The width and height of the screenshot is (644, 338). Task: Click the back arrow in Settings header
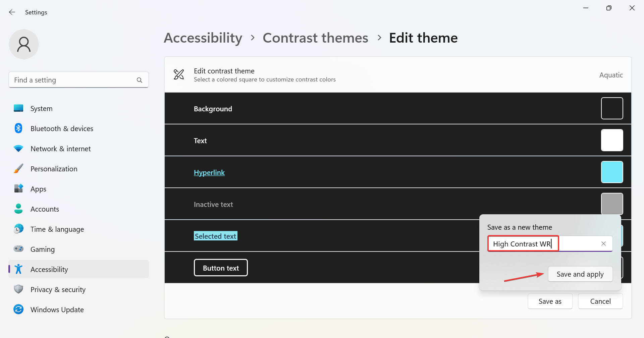(12, 12)
